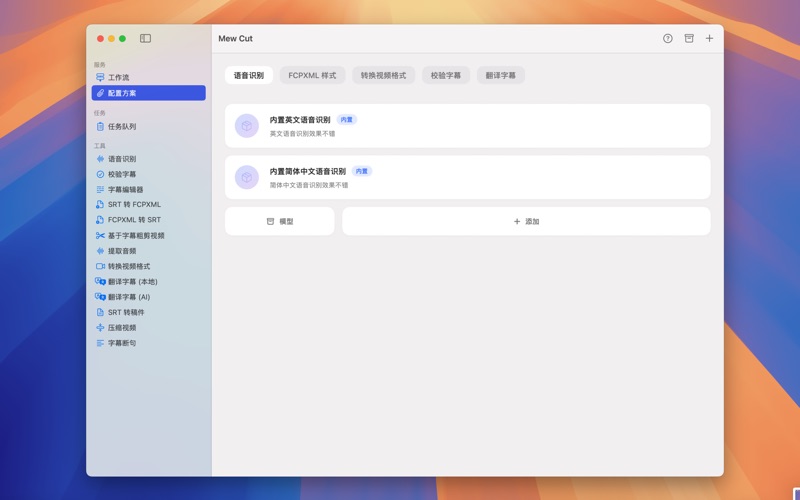Open 转换视频格式 tool in sidebar
The width and height of the screenshot is (800, 500).
148,266
